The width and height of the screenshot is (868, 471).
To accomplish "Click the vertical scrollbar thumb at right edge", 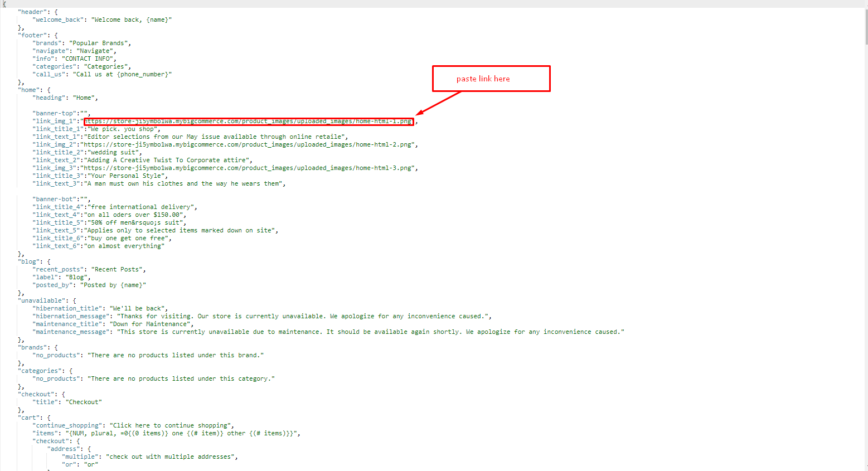I will [865, 26].
